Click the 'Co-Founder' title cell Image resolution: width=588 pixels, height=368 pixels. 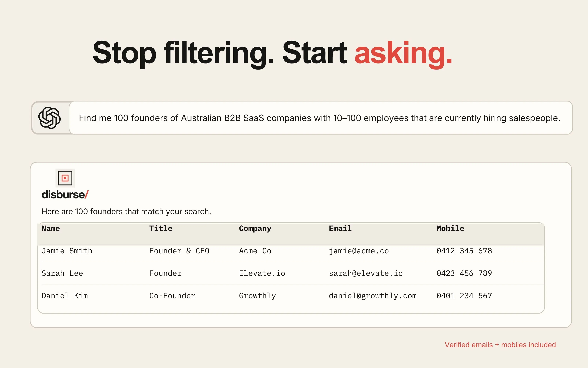click(173, 296)
